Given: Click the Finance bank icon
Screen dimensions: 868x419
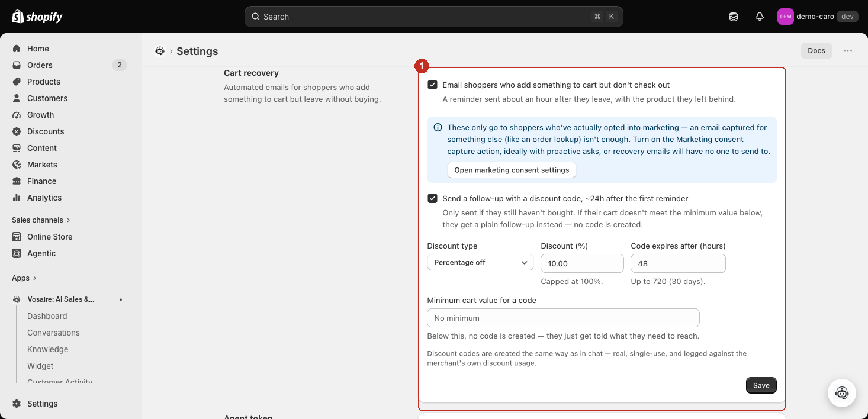Looking at the screenshot, I should (17, 181).
